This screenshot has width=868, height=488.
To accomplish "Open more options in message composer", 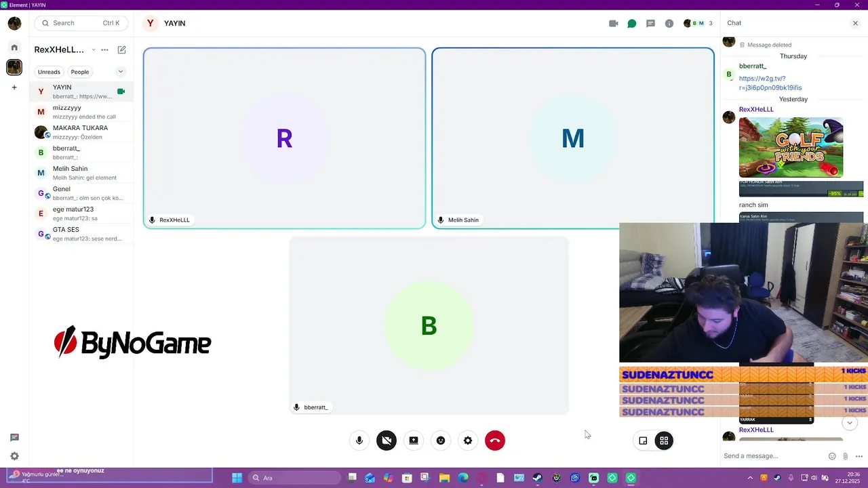I will pyautogui.click(x=859, y=456).
